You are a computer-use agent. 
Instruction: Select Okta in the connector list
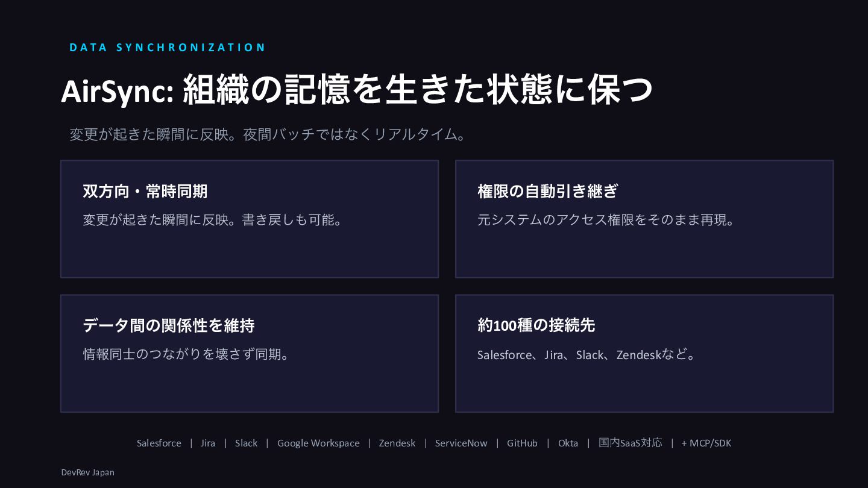(x=568, y=443)
